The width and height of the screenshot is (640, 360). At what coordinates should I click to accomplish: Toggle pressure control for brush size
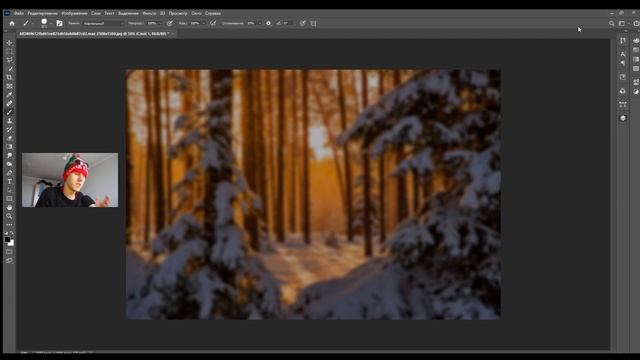click(302, 23)
